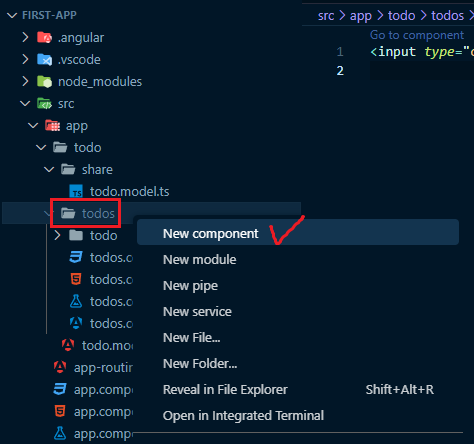Select the node_modules folder name
The width and height of the screenshot is (474, 444).
pyautogui.click(x=100, y=81)
